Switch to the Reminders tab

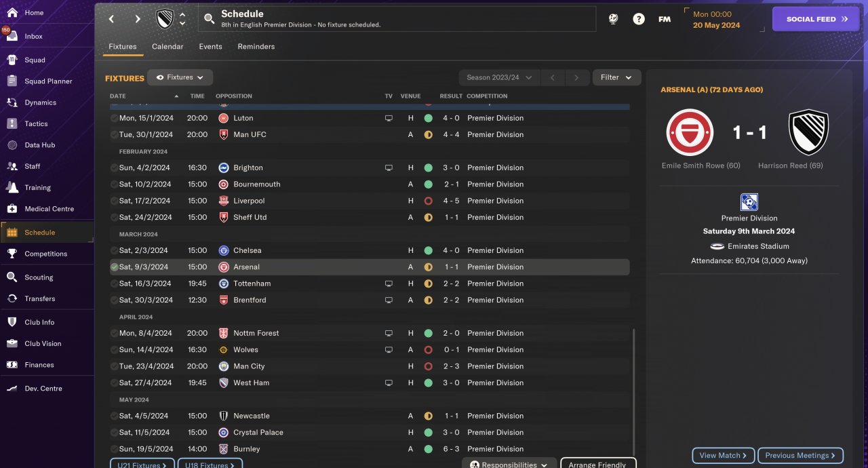click(x=256, y=47)
